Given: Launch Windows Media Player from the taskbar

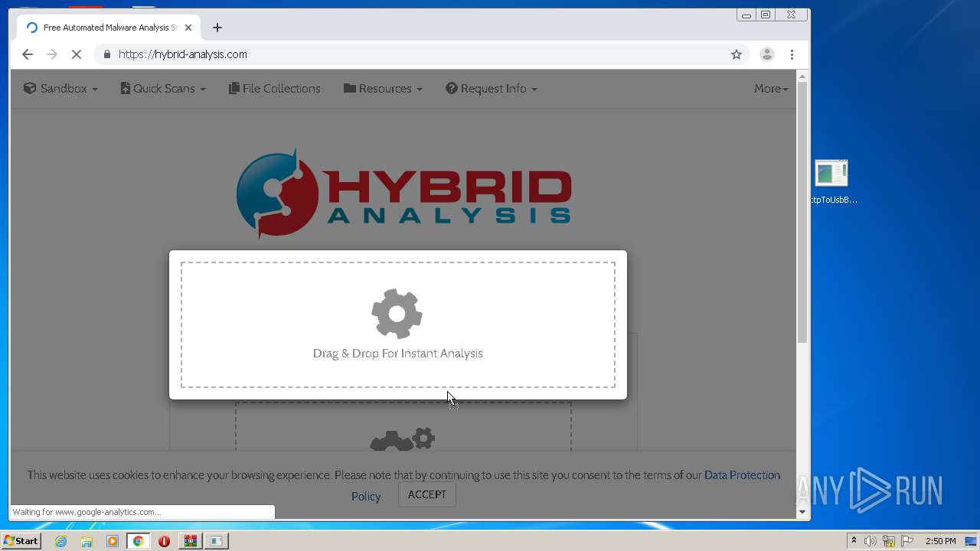Looking at the screenshot, I should (x=113, y=541).
